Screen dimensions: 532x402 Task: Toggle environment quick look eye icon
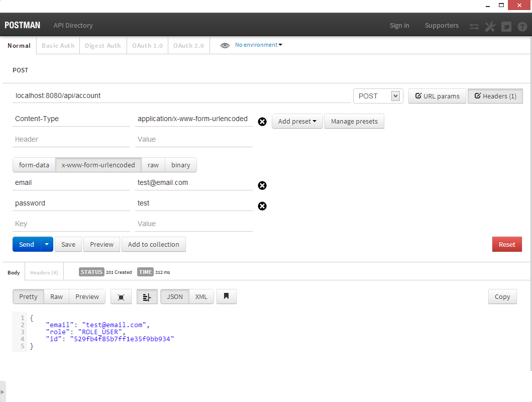click(x=225, y=45)
